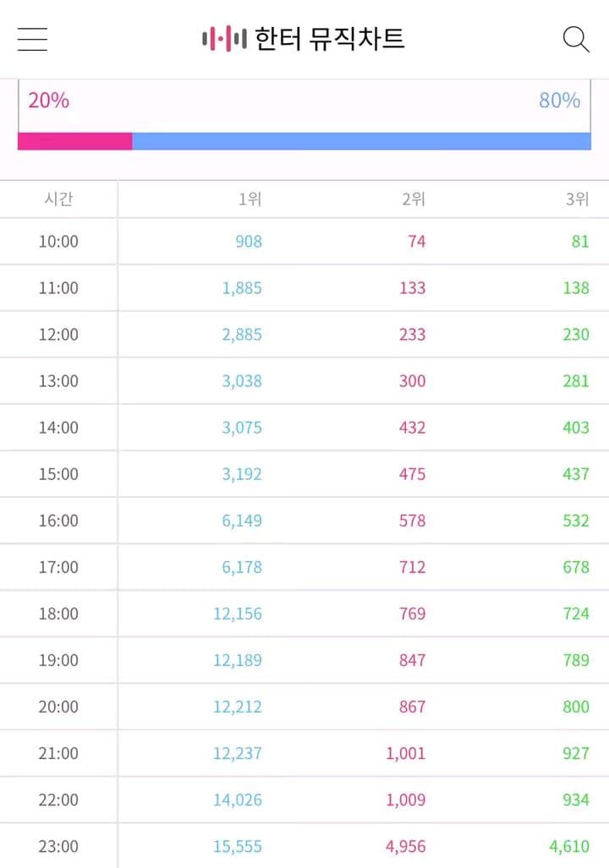
Task: Click the 4,610 third-place value
Action: coord(569,846)
